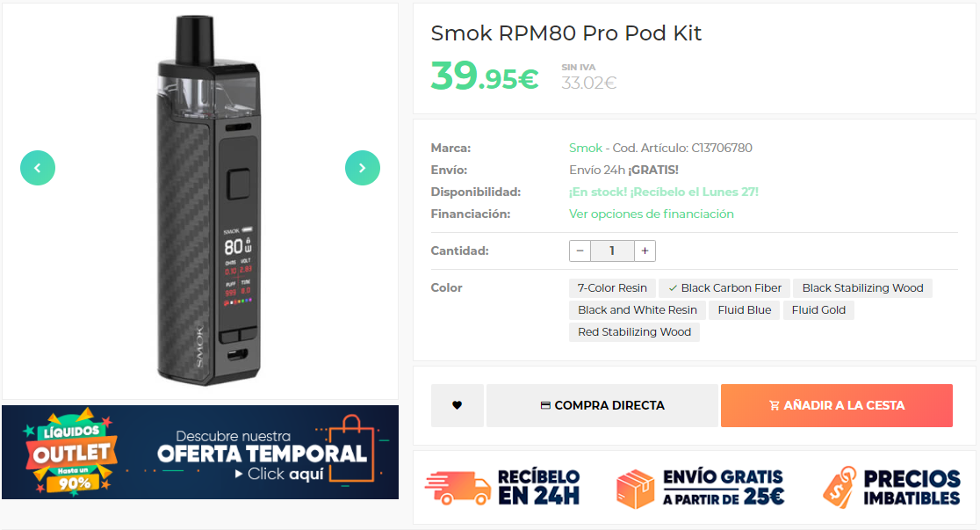The image size is (980, 530).
Task: Click the Recíbelo en 24h delivery truck icon
Action: pos(458,488)
